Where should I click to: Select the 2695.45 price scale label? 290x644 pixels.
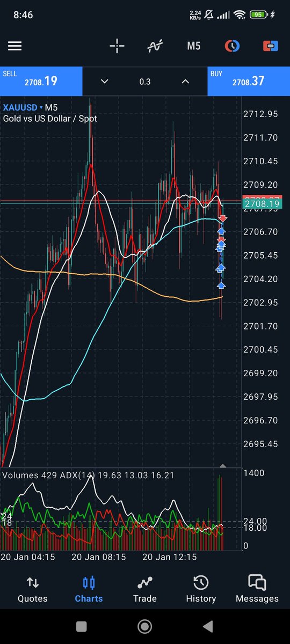point(260,444)
